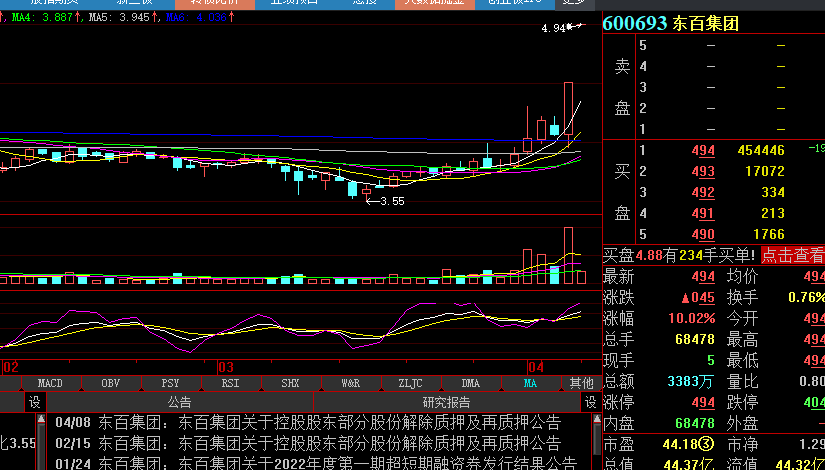This screenshot has width=825, height=470.
Task: Click the 总手 value 68478
Action: (x=695, y=339)
